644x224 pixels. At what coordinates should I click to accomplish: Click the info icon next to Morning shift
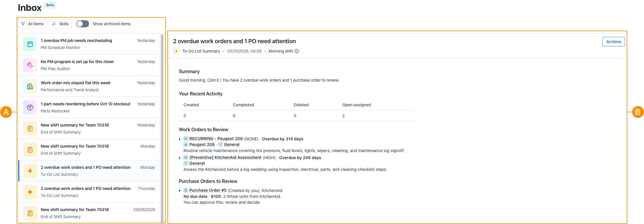click(297, 51)
